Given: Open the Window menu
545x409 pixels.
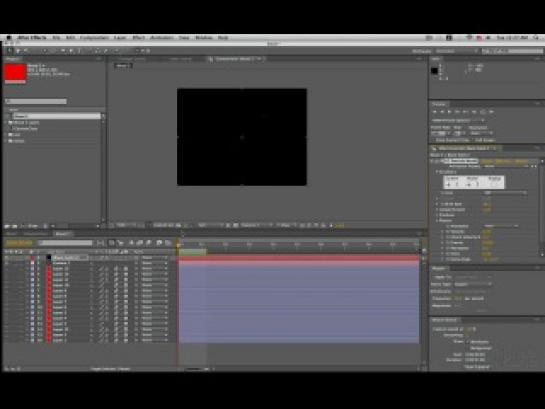Looking at the screenshot, I should click(x=204, y=38).
